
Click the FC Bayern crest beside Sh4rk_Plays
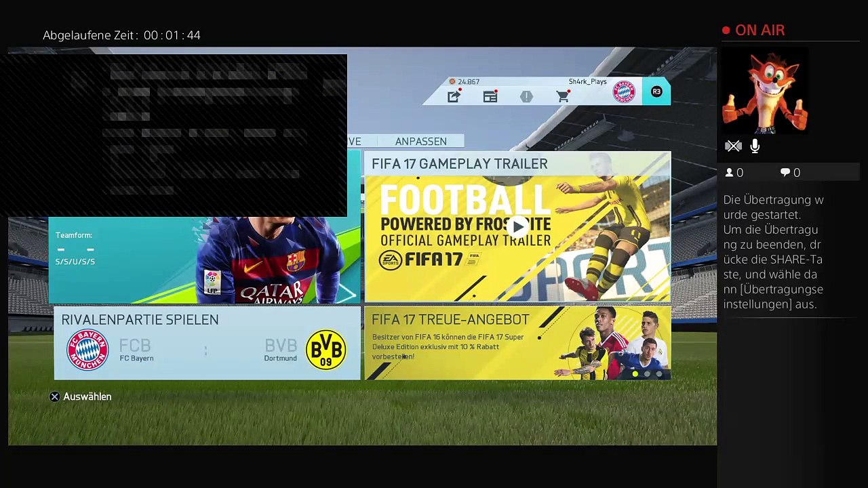coord(624,91)
